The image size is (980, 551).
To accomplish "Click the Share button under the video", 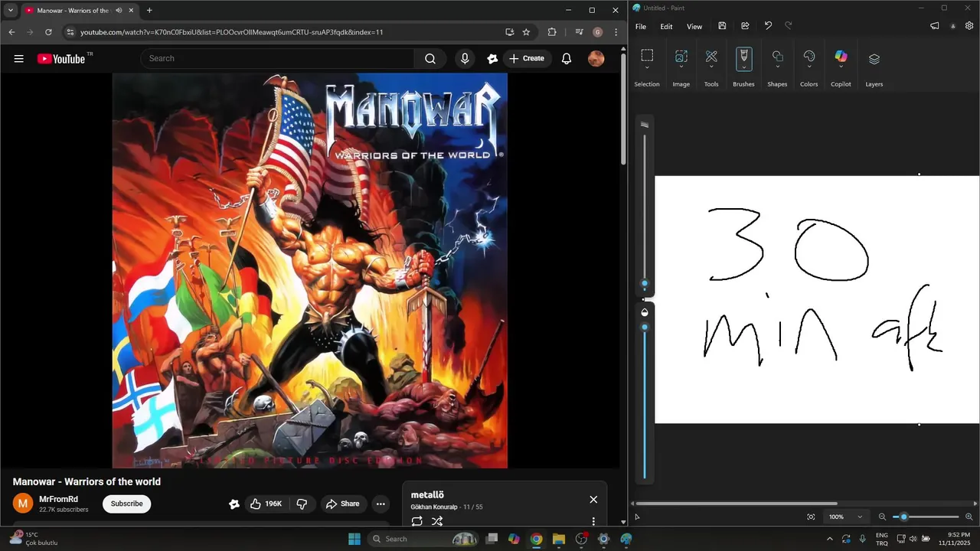I will tap(342, 504).
